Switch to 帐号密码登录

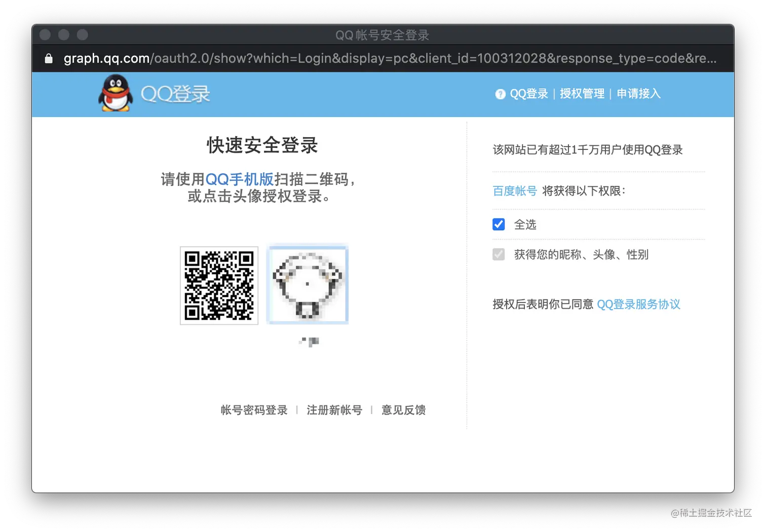[254, 410]
